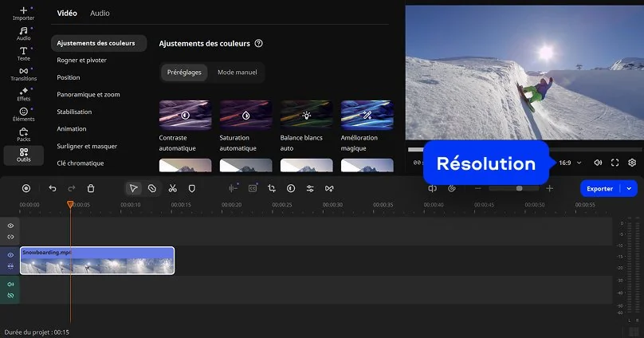Mute preview volume with the speaker icon
This screenshot has height=338, width=644.
click(x=598, y=163)
